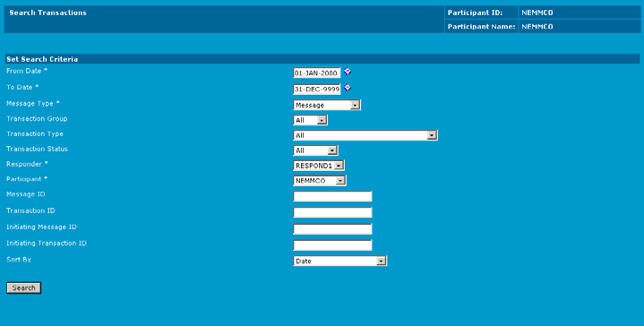
Task: Select the Transaction Type label
Action: point(35,133)
